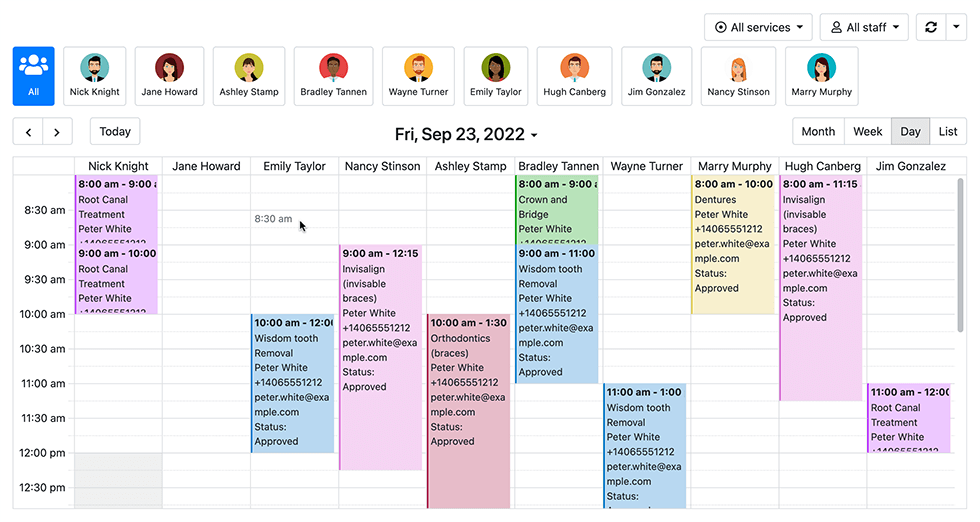This screenshot has height=522, width=980.
Task: Click the refresh calendar icon
Action: click(931, 27)
